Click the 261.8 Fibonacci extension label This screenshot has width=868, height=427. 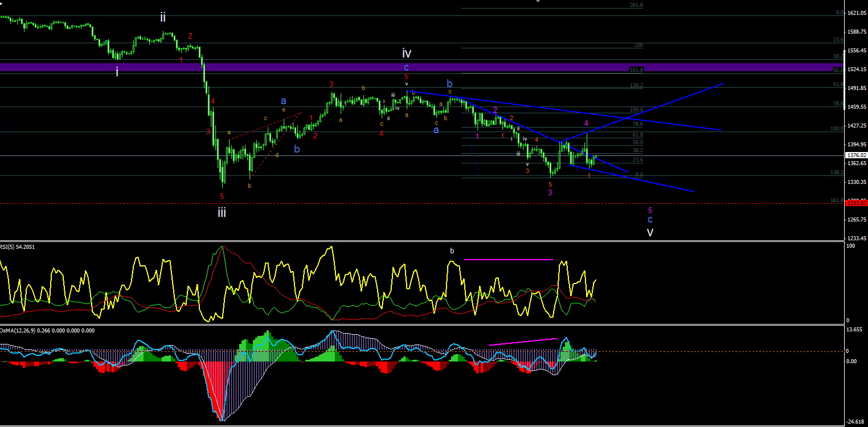(636, 5)
